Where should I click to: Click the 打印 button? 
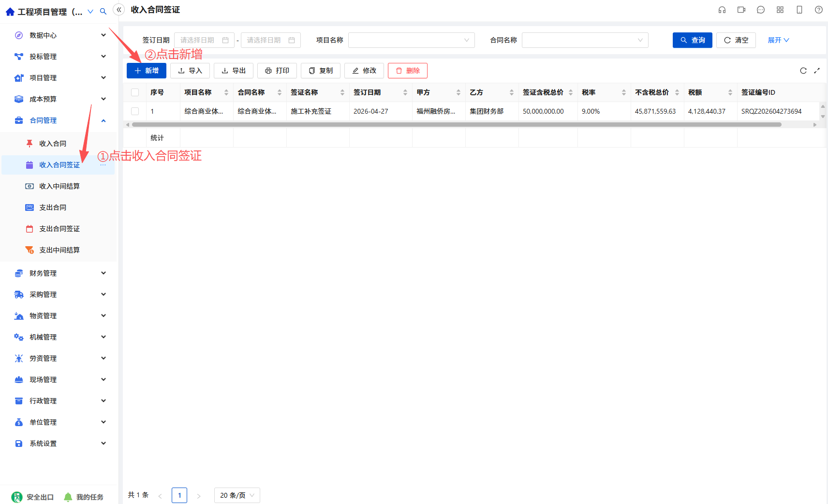click(x=277, y=71)
